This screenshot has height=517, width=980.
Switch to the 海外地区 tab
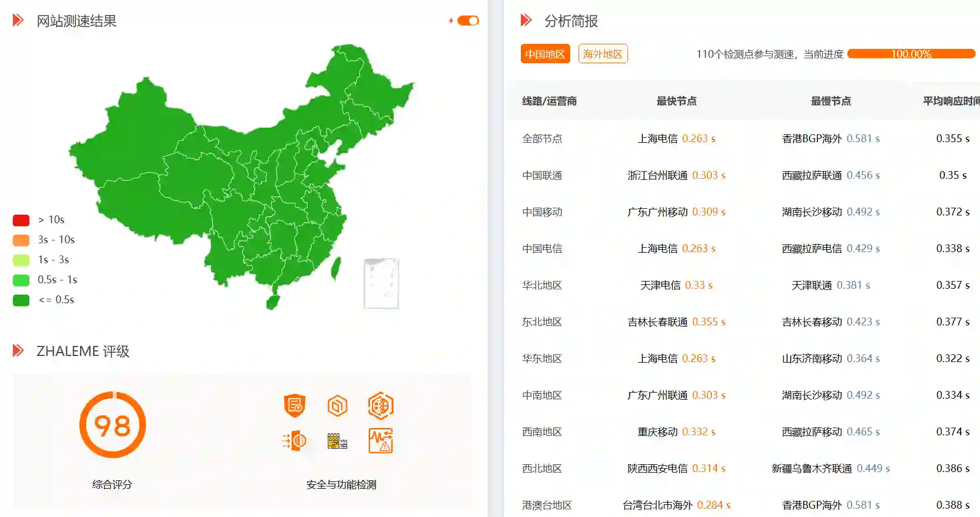(603, 53)
